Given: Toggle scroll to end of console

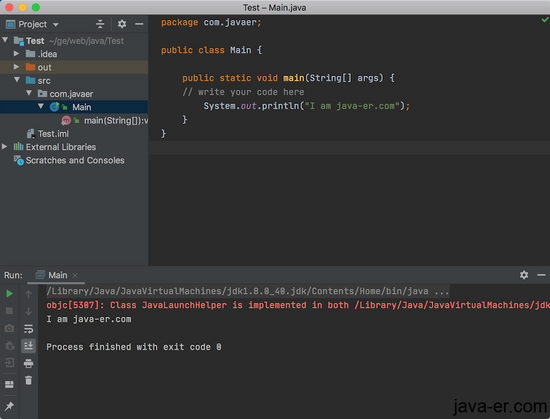Looking at the screenshot, I should pyautogui.click(x=28, y=346).
